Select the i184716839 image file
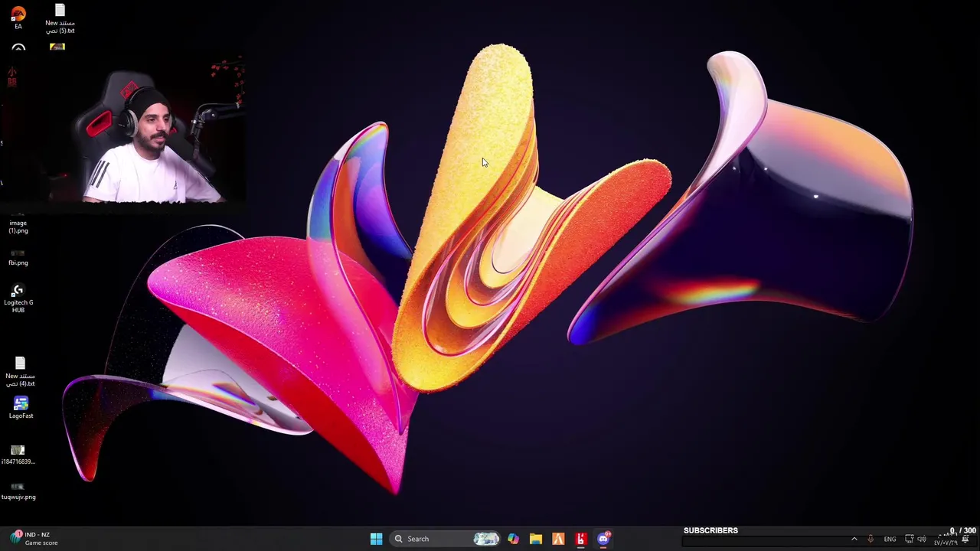980x551 pixels. (x=18, y=455)
